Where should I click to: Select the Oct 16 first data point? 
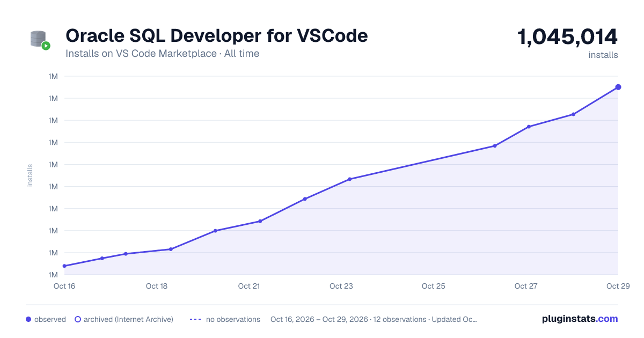[64, 266]
